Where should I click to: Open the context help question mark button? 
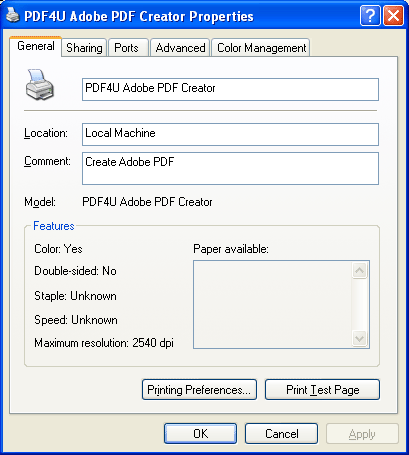[x=370, y=16]
